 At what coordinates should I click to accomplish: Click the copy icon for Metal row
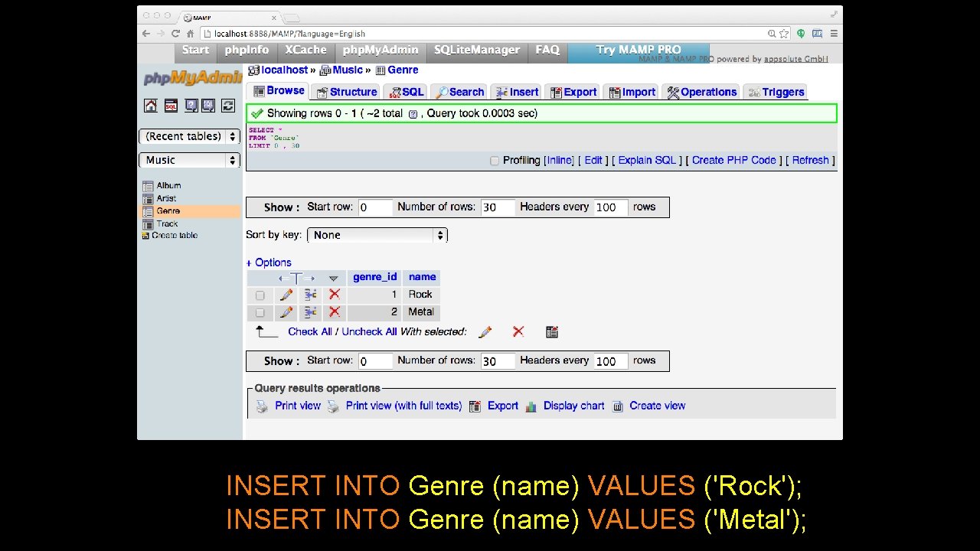(310, 312)
